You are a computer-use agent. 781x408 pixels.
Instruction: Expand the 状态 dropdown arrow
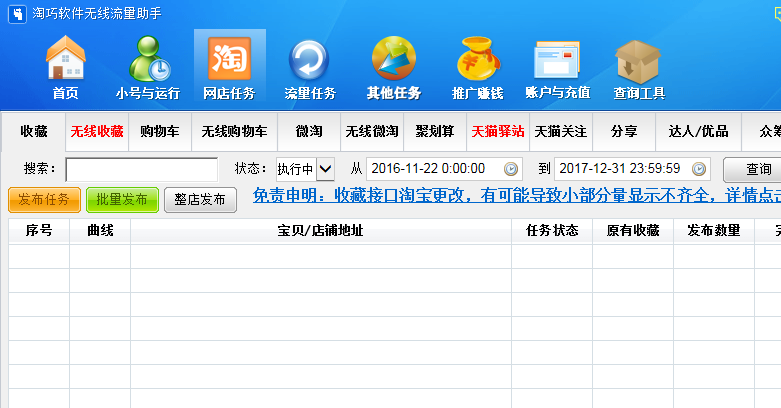(x=325, y=169)
